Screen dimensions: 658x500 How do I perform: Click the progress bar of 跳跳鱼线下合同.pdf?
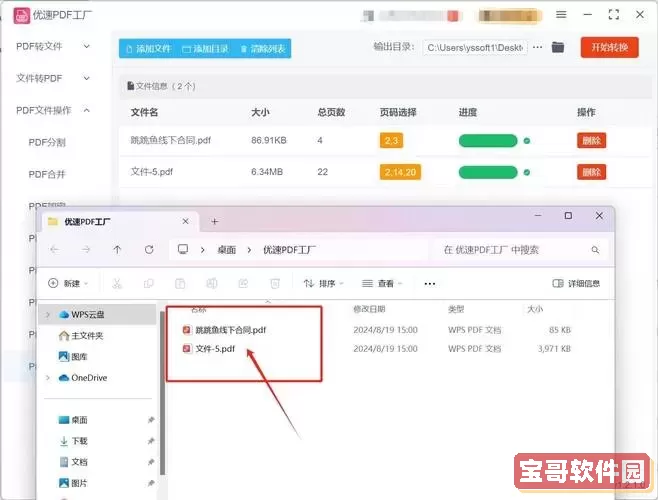coord(488,141)
